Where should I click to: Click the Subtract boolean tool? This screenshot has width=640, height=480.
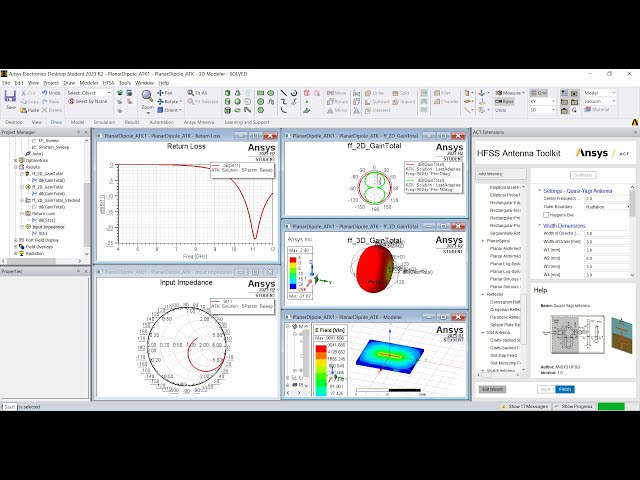click(x=377, y=101)
